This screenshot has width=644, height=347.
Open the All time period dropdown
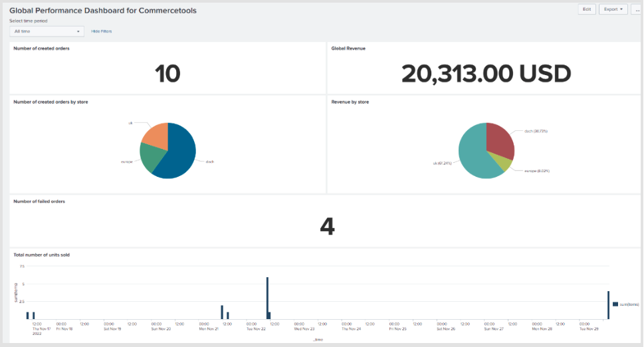click(47, 31)
